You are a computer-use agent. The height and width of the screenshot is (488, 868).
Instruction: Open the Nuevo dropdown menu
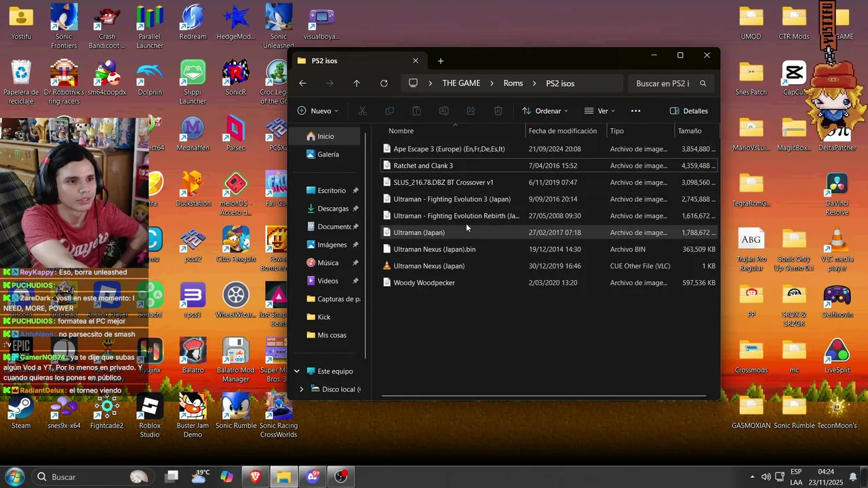(x=317, y=110)
